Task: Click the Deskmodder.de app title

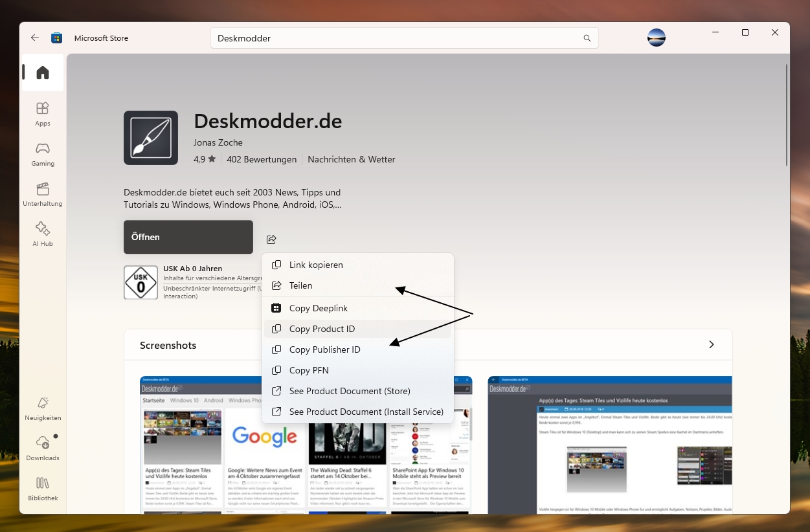Action: tap(268, 121)
